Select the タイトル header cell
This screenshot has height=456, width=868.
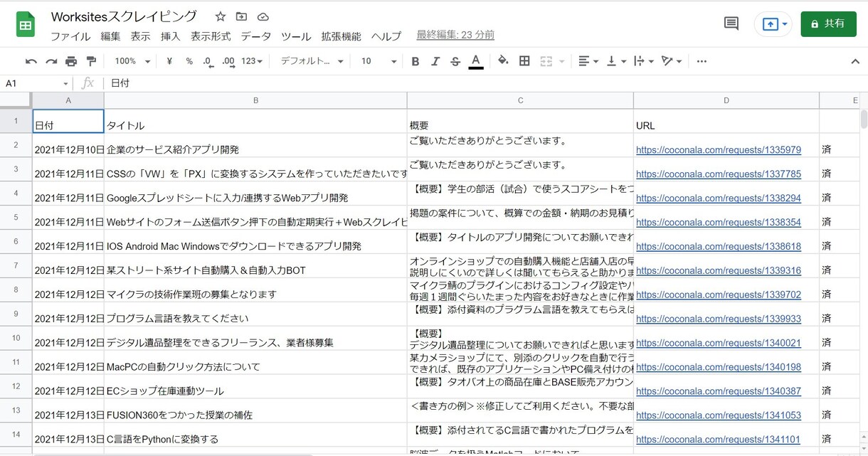tap(255, 121)
